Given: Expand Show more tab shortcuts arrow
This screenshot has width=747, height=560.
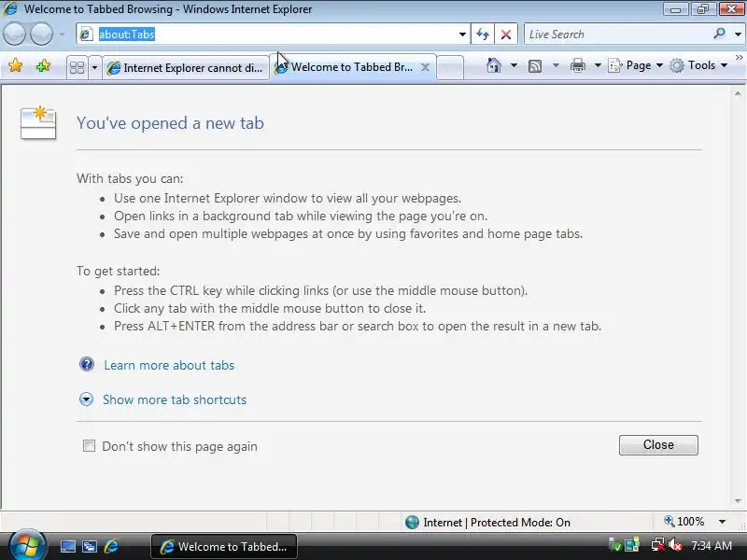Looking at the screenshot, I should [x=86, y=399].
